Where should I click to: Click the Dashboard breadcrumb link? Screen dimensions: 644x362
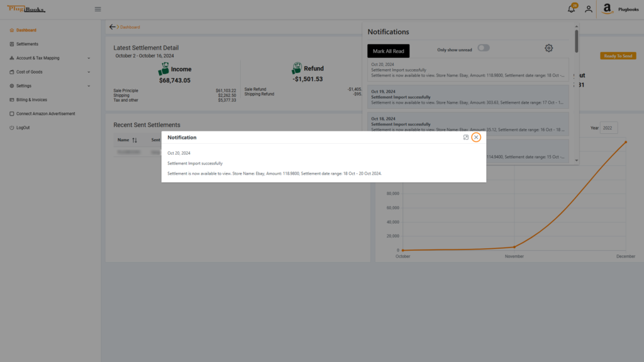[x=130, y=28]
